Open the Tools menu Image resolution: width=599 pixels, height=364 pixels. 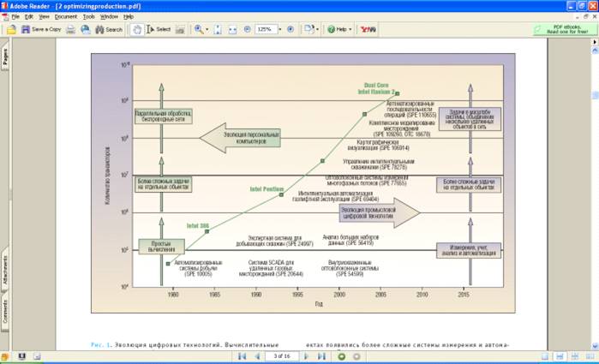coord(88,16)
